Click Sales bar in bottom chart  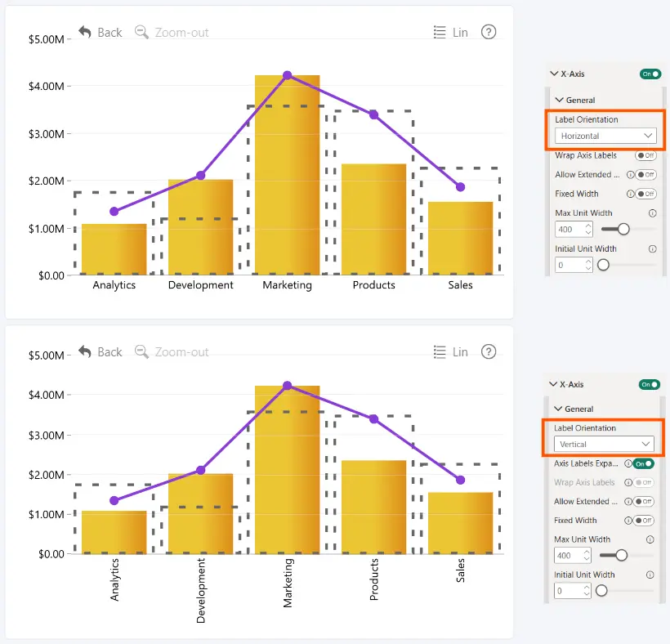coord(460,523)
